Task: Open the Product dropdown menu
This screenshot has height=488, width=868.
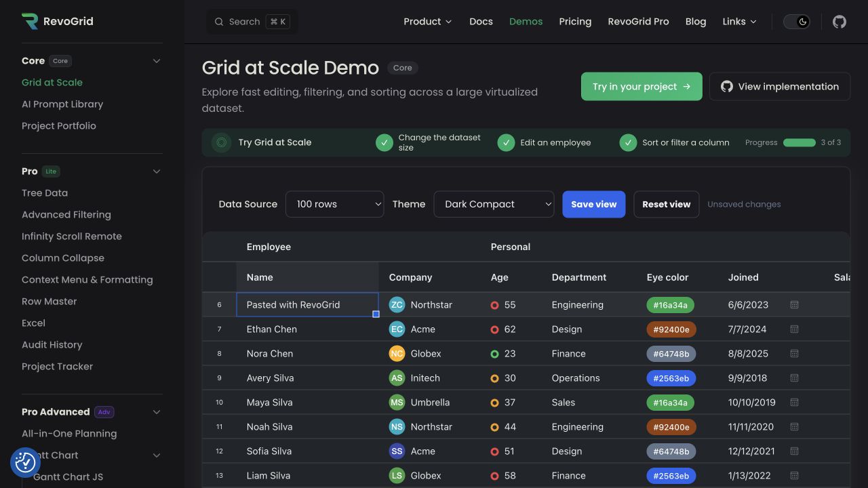Action: pos(427,22)
